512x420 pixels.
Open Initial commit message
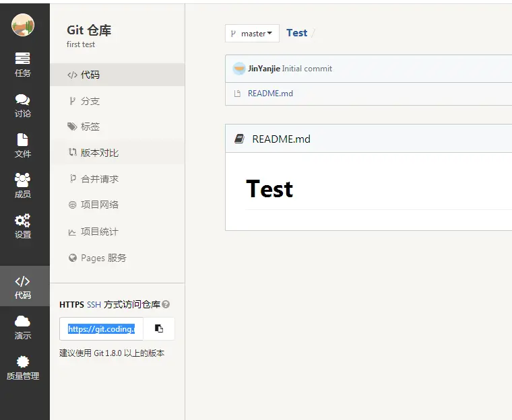[x=307, y=69]
